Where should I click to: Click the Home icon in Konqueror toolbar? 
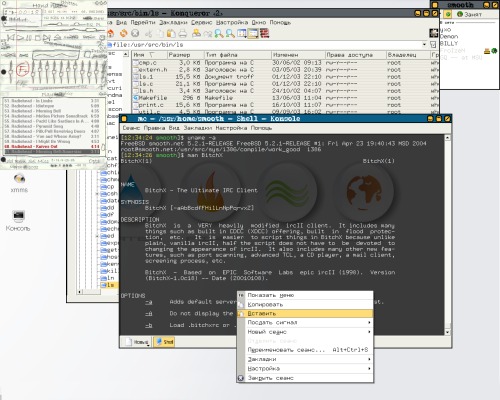(x=111, y=33)
